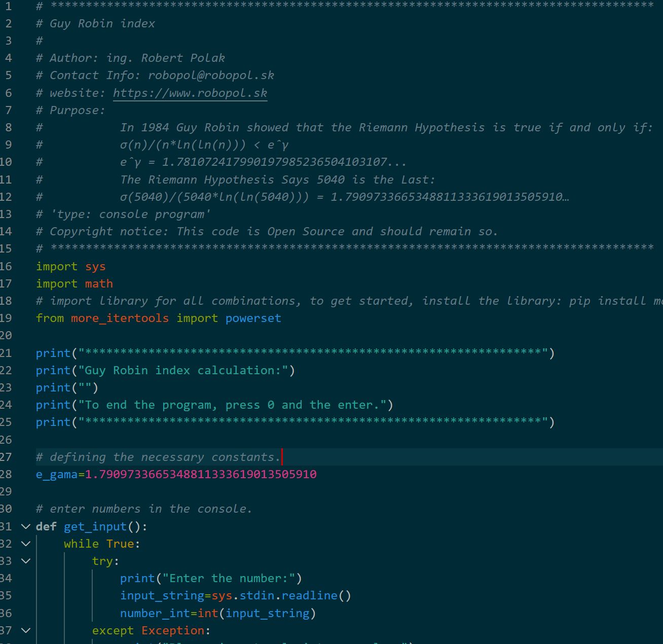Collapse the try block fold chevron
The width and height of the screenshot is (663, 644).
click(25, 561)
